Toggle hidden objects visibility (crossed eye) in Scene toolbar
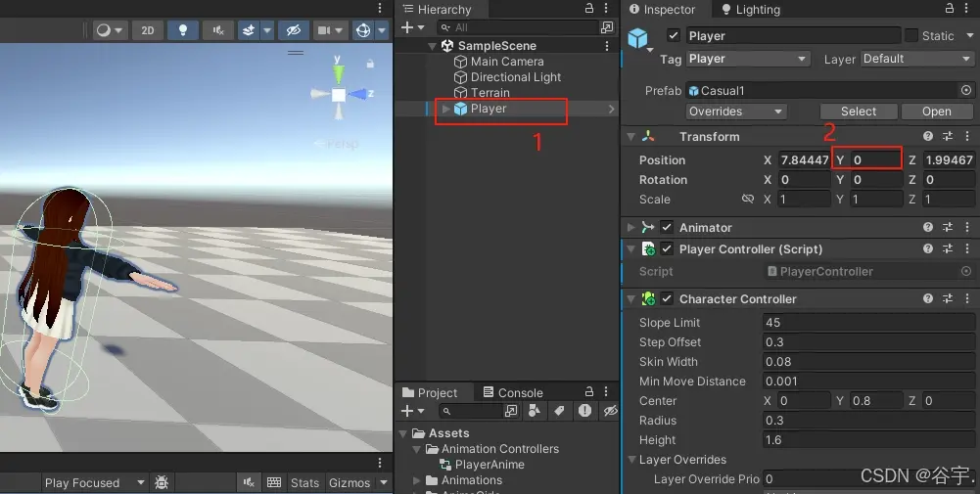The image size is (980, 494). pos(293,30)
